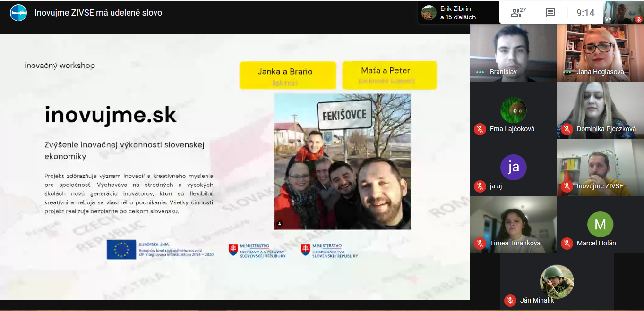Click the yellow "Janka a Braňo" box
The height and width of the screenshot is (311, 644).
point(288,75)
